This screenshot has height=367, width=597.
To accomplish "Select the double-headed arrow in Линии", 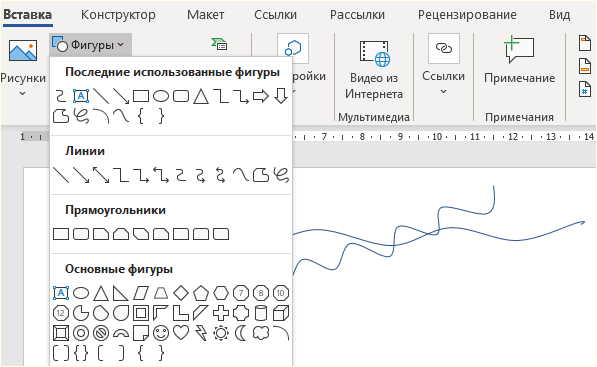I will 101,175.
